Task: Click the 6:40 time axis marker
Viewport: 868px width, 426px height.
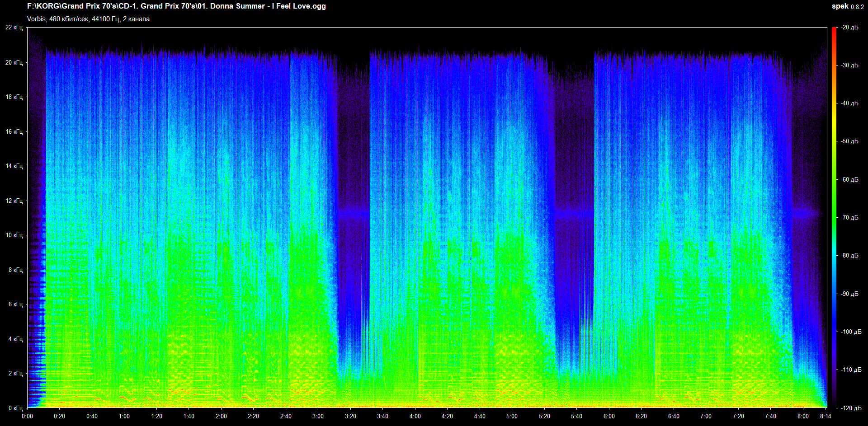Action: pos(674,416)
